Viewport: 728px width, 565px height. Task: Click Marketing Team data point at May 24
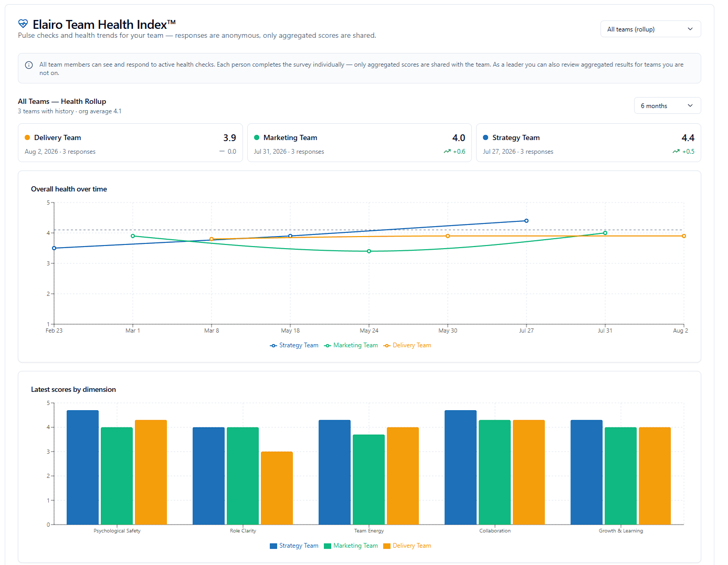pos(369,251)
